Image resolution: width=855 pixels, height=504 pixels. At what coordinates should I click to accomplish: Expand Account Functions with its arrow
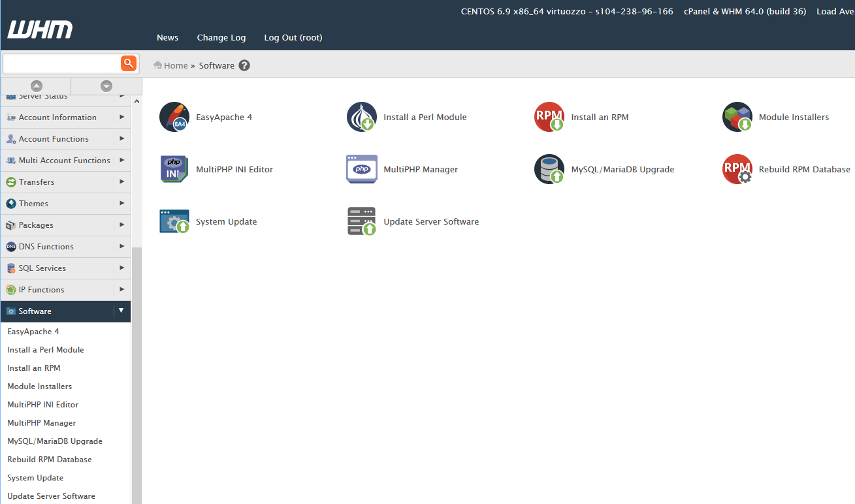pyautogui.click(x=122, y=139)
